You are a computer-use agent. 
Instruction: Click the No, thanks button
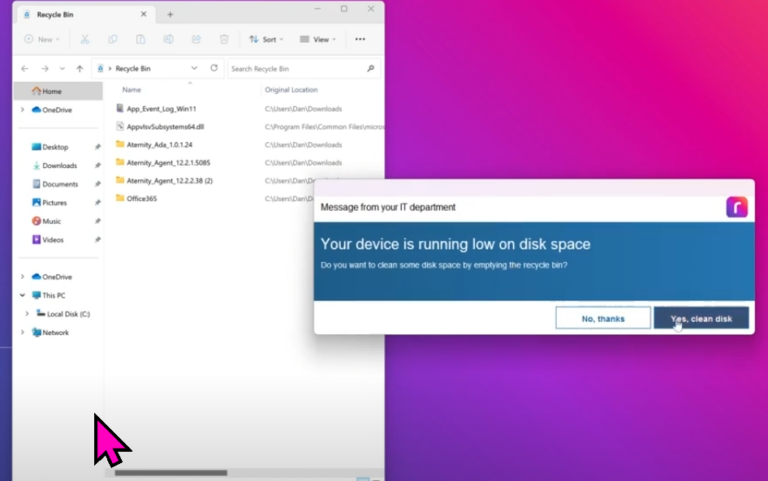(x=603, y=318)
